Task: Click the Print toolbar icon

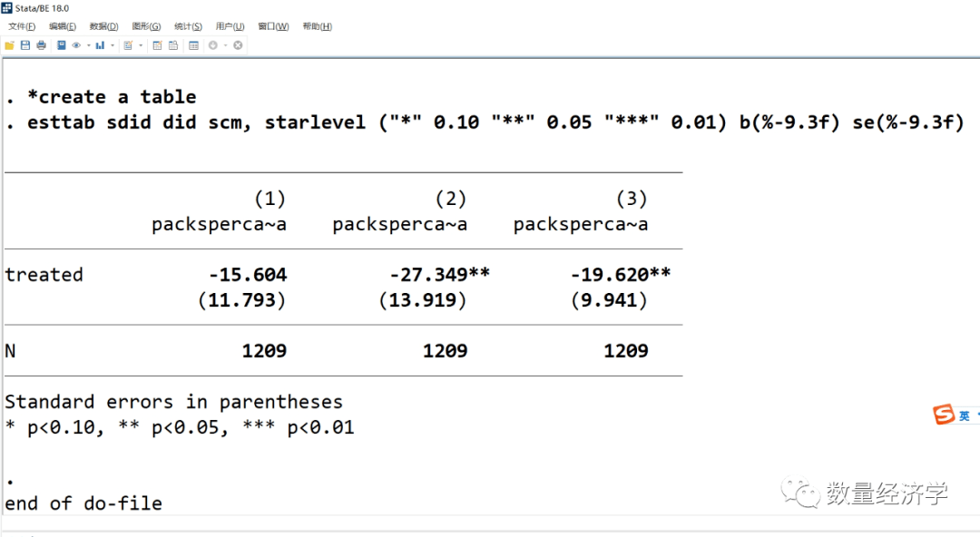Action: [x=42, y=45]
